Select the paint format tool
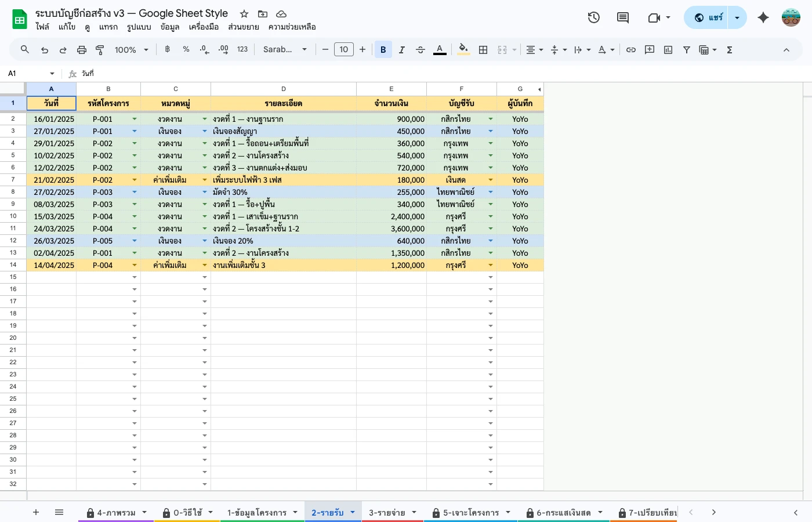The height and width of the screenshot is (522, 812). (99, 49)
